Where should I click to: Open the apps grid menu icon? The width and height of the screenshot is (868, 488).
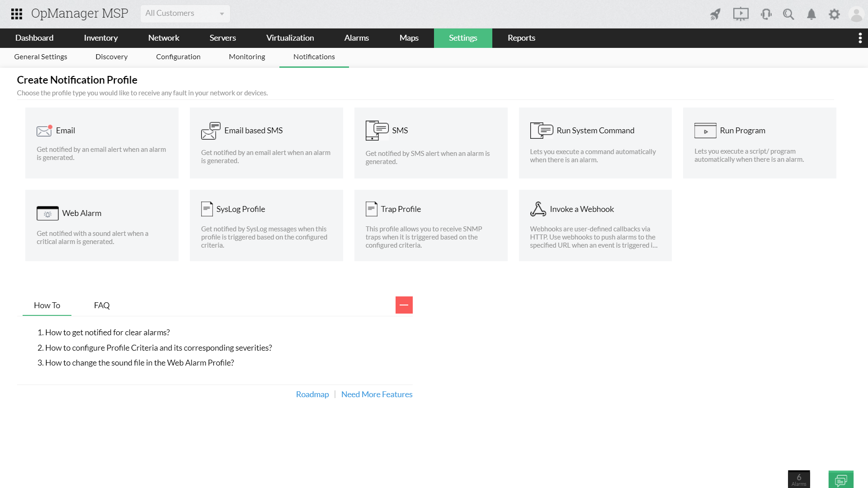17,14
